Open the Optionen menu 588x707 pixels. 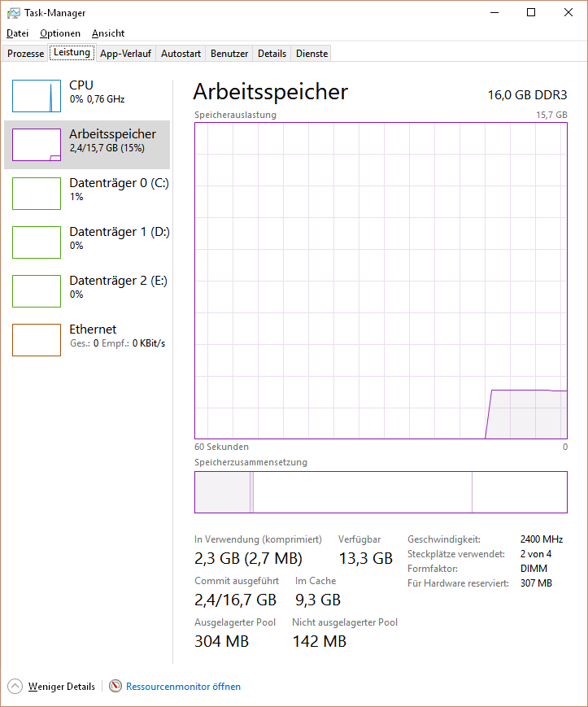[x=60, y=33]
